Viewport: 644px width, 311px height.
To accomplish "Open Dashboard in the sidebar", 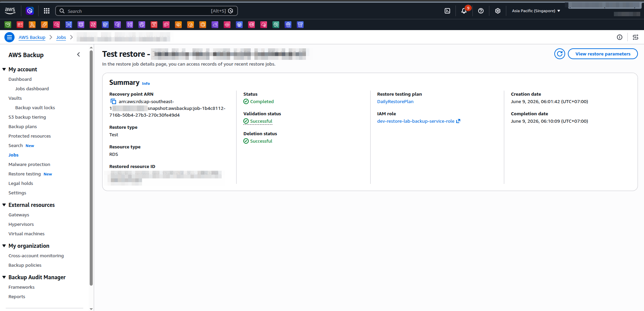I will [x=20, y=79].
